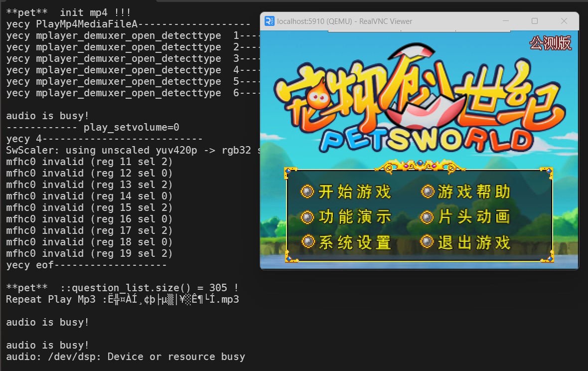Click the bullet icon beside 系统设置
The image size is (588, 371).
pos(308,241)
